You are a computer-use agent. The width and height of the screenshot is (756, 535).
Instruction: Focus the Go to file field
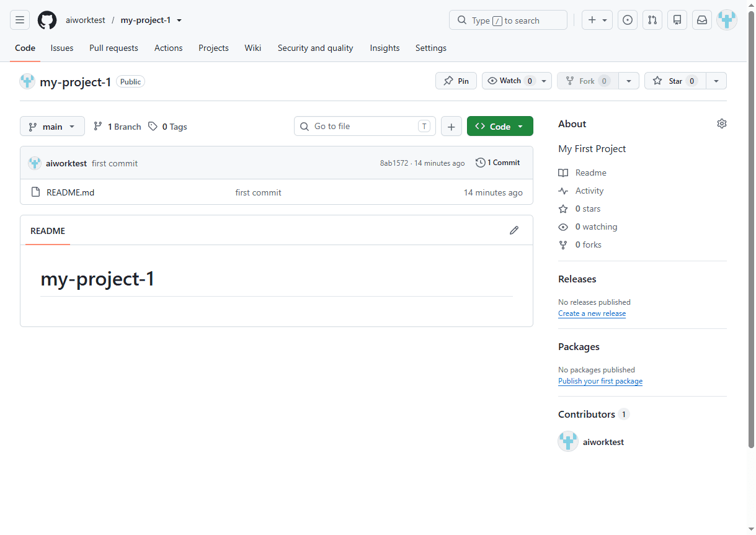tap(365, 126)
